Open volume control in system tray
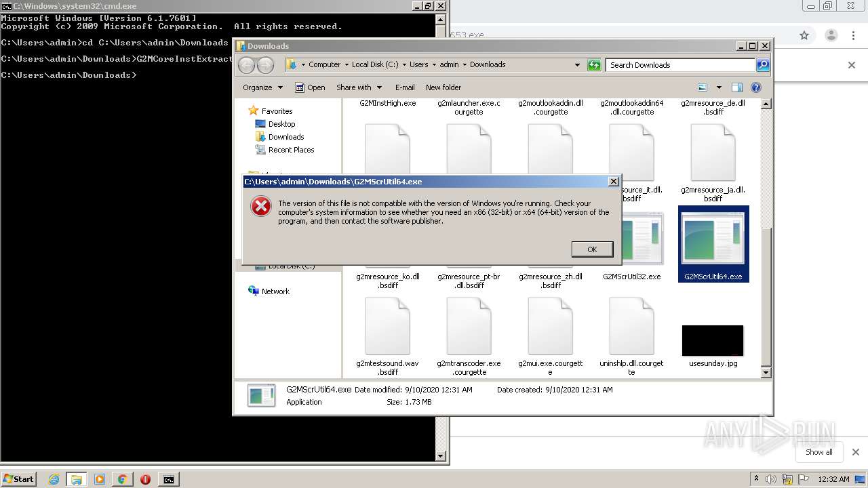868x488 pixels. (x=771, y=479)
